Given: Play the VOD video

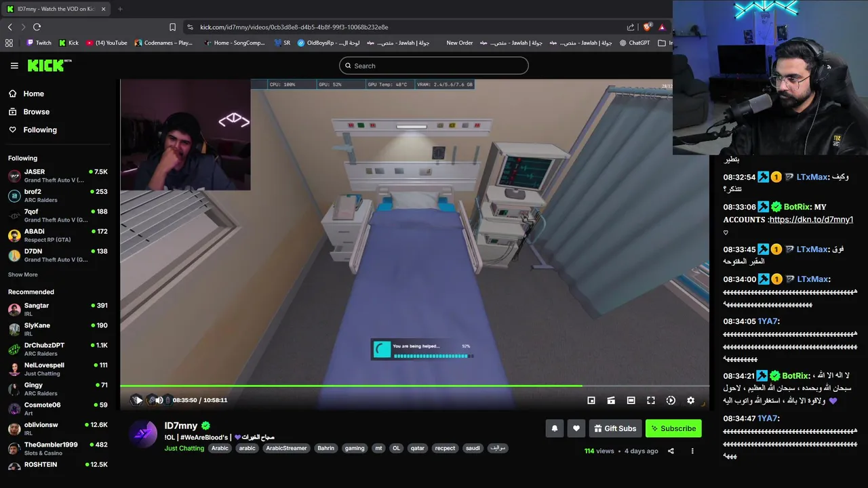Looking at the screenshot, I should click(x=138, y=400).
